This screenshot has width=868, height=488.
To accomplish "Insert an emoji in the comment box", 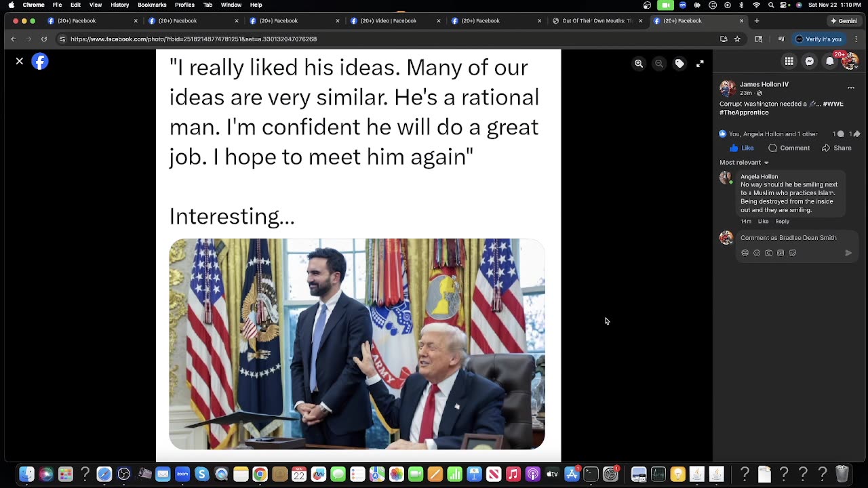I will click(757, 253).
